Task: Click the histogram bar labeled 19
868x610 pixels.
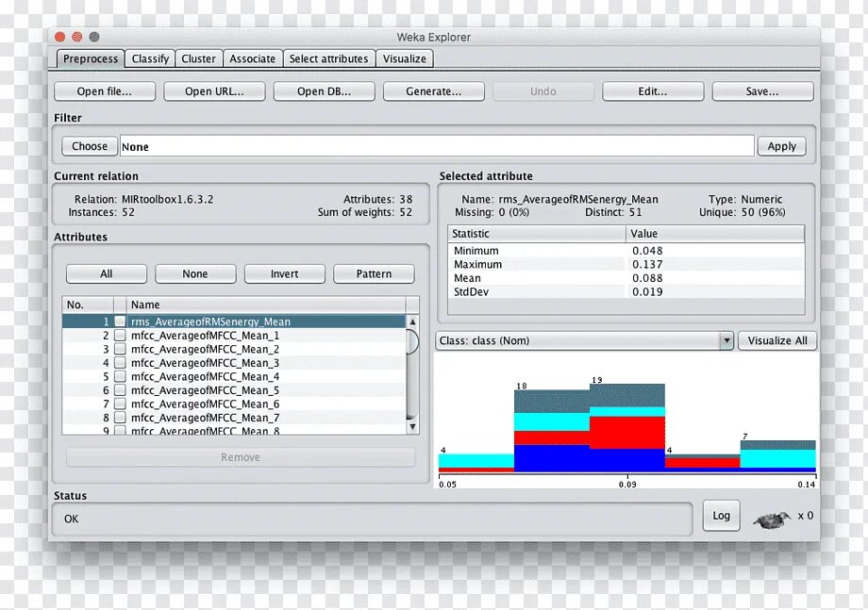Action: pyautogui.click(x=627, y=428)
